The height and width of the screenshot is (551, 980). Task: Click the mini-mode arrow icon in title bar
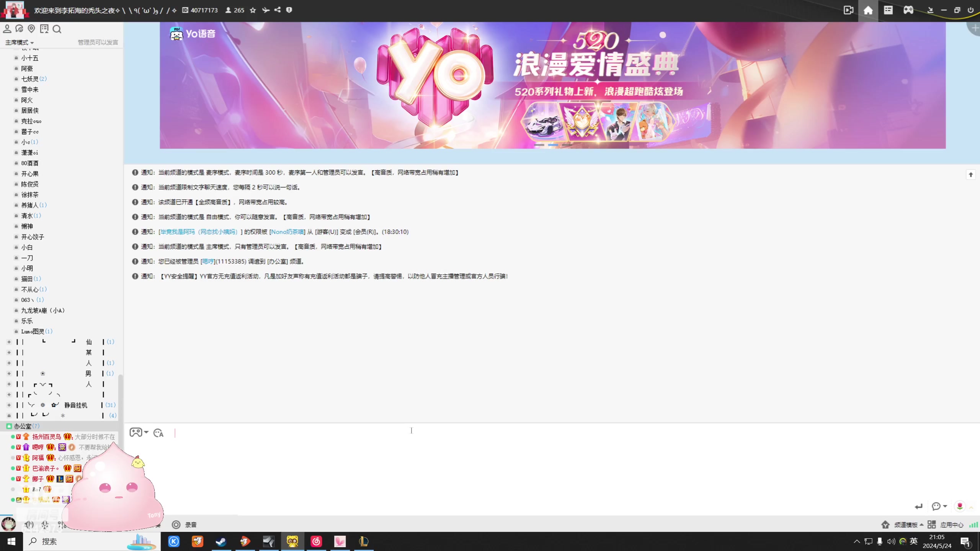pos(930,10)
